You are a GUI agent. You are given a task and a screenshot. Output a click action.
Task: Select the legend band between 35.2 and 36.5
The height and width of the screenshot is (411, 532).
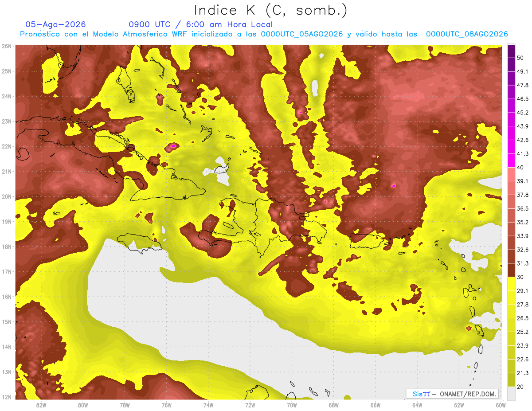[511, 215]
